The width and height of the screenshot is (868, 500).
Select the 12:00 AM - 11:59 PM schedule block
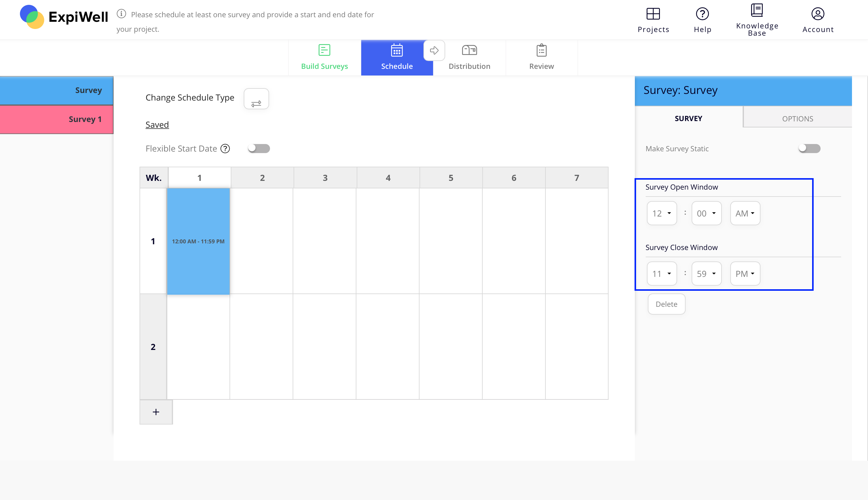point(198,241)
